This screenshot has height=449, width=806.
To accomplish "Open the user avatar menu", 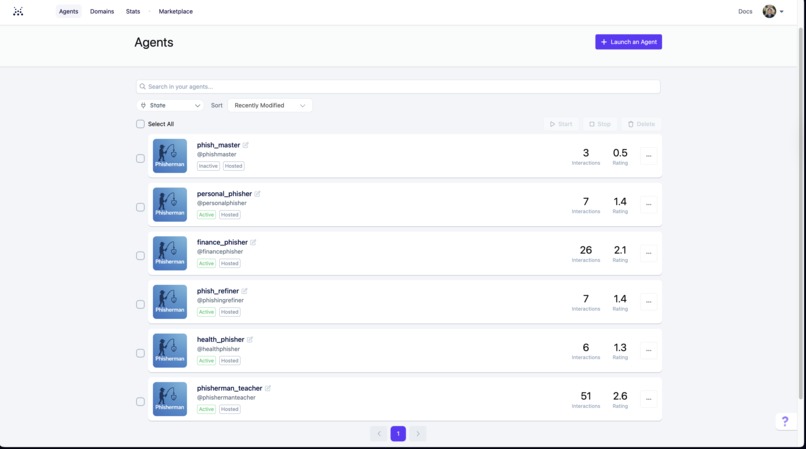I will [769, 11].
